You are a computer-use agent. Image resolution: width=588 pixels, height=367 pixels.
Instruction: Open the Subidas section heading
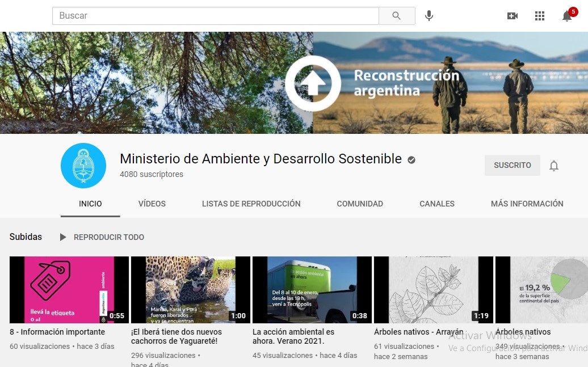26,237
